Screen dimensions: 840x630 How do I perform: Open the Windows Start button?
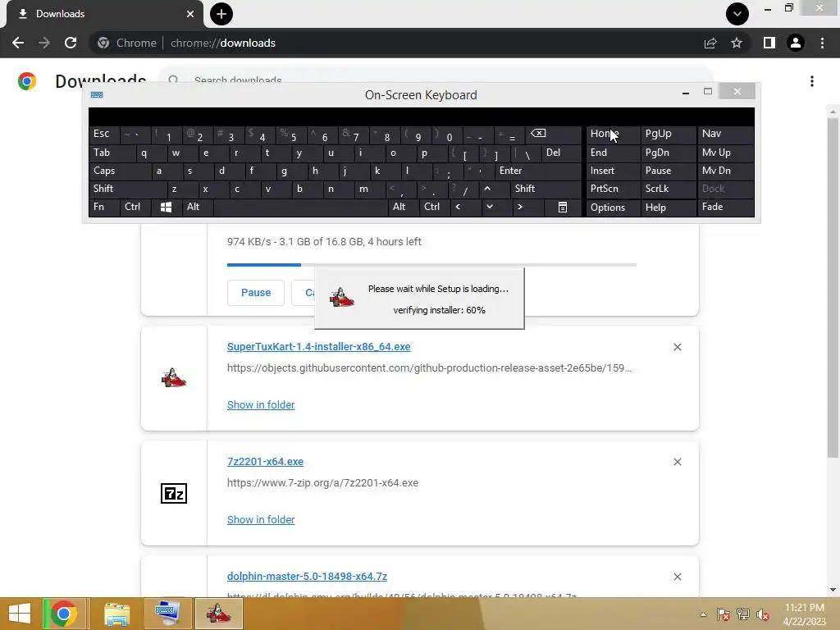(20, 614)
